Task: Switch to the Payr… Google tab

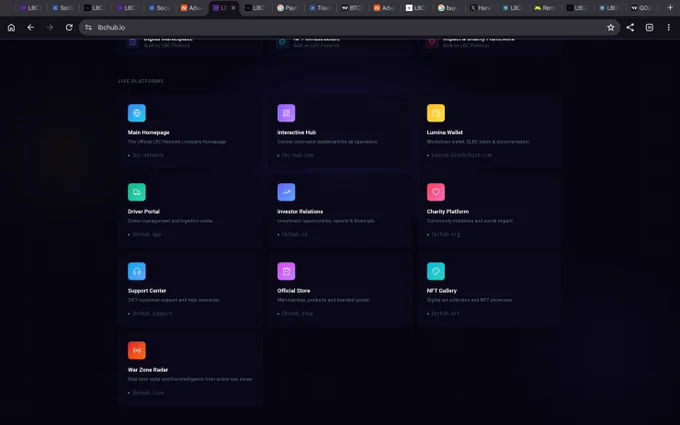Action: click(x=288, y=8)
